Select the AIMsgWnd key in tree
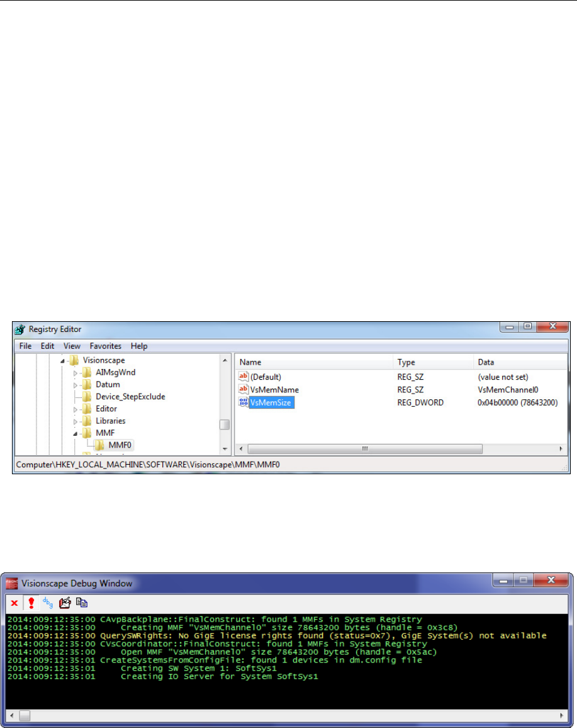 pos(116,372)
